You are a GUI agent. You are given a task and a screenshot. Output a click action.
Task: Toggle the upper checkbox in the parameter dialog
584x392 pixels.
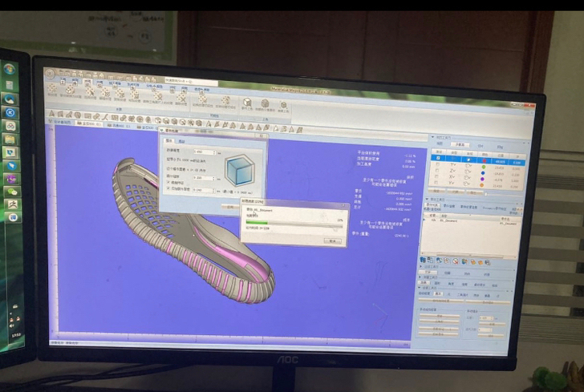[168, 183]
